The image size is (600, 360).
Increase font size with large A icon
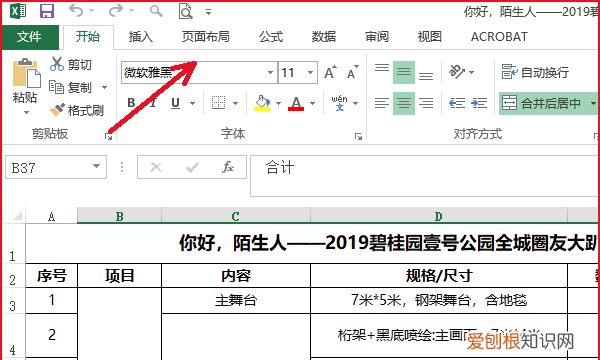(330, 72)
